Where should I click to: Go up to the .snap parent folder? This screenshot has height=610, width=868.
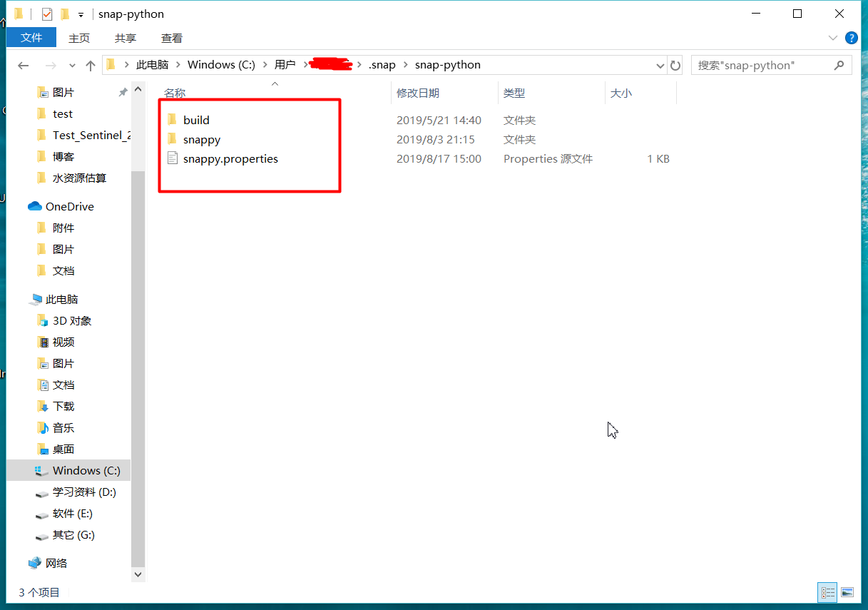point(89,64)
